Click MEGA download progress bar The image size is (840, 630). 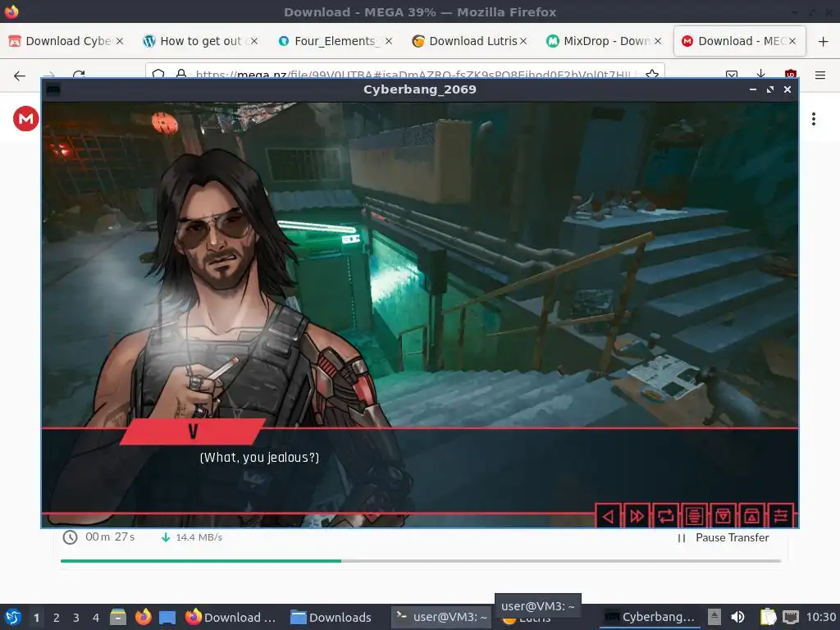click(x=421, y=561)
